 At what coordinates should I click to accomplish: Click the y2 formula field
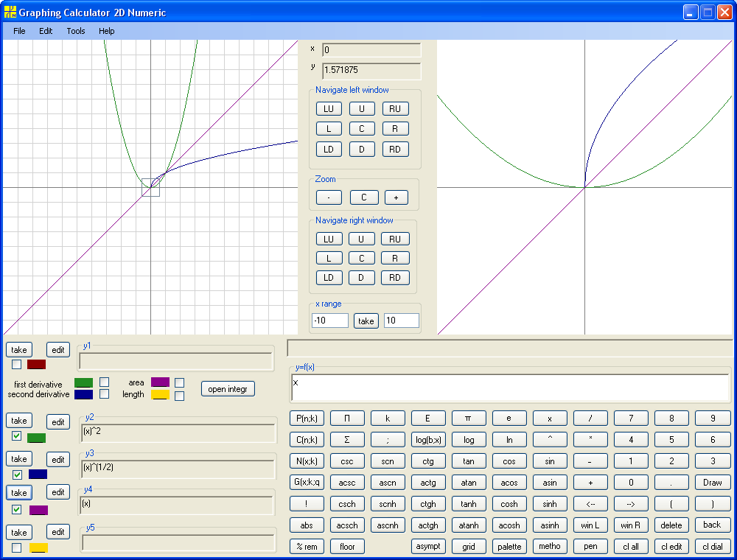pos(178,433)
